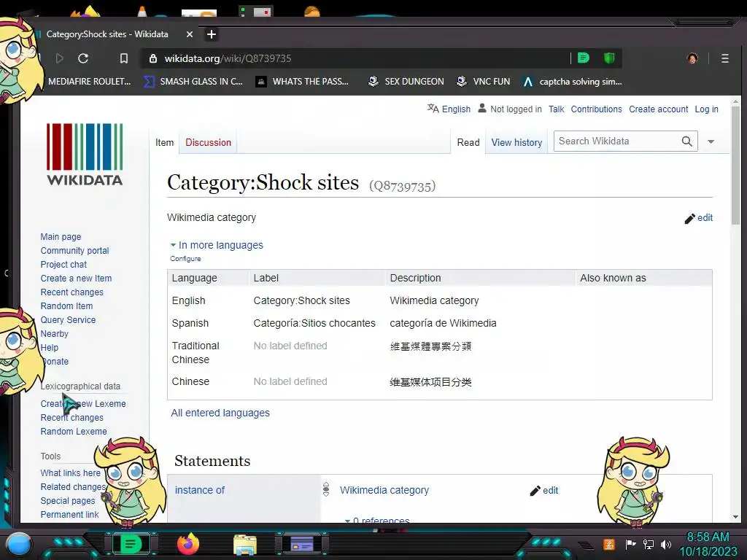Viewport: 747px width, 560px height.
Task: Click the Search Wikidata input field
Action: (617, 141)
